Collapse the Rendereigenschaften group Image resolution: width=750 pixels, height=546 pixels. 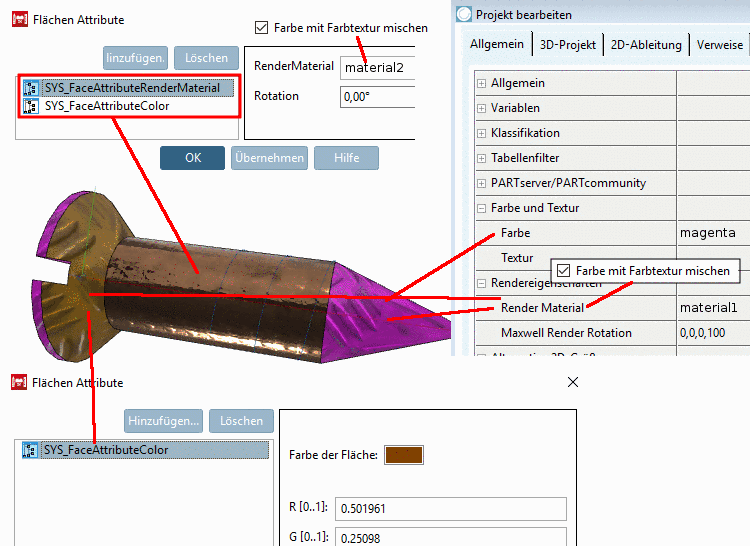coord(481,283)
